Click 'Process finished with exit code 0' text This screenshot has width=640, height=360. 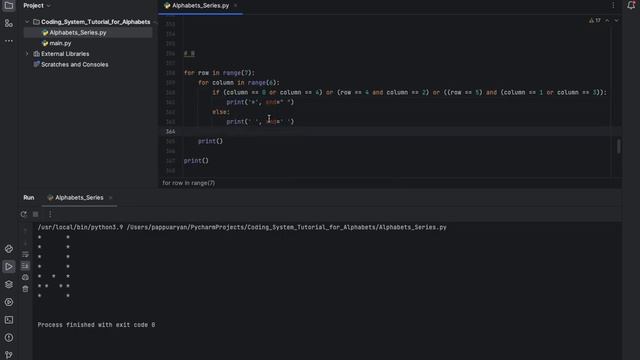click(x=96, y=325)
